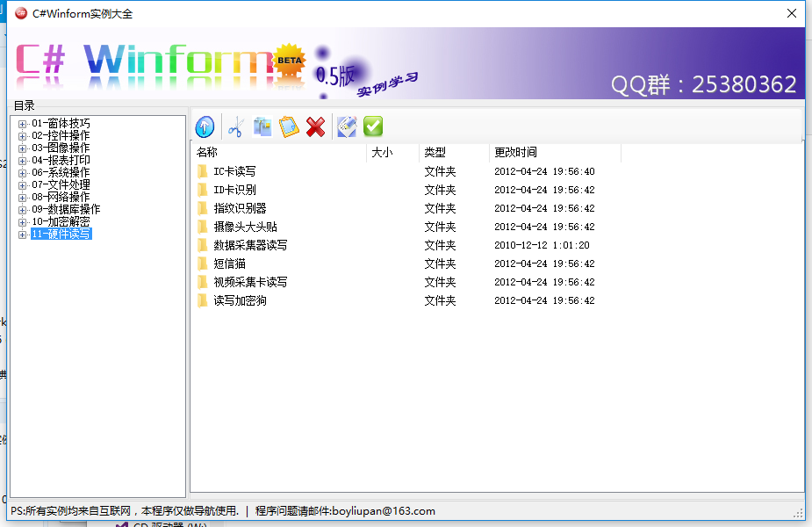Select the 数据采集器读写 folder name

coord(251,245)
